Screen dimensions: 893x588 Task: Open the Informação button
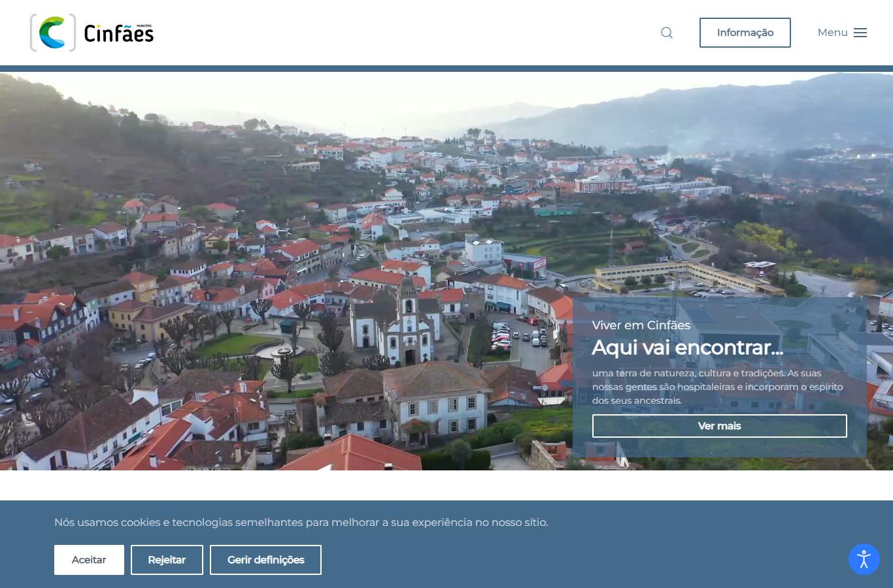pos(745,33)
